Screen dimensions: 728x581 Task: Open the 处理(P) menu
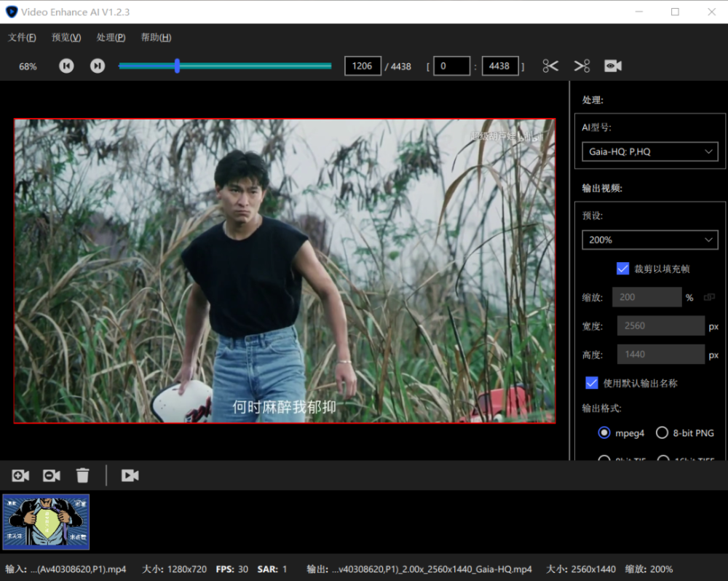(111, 38)
